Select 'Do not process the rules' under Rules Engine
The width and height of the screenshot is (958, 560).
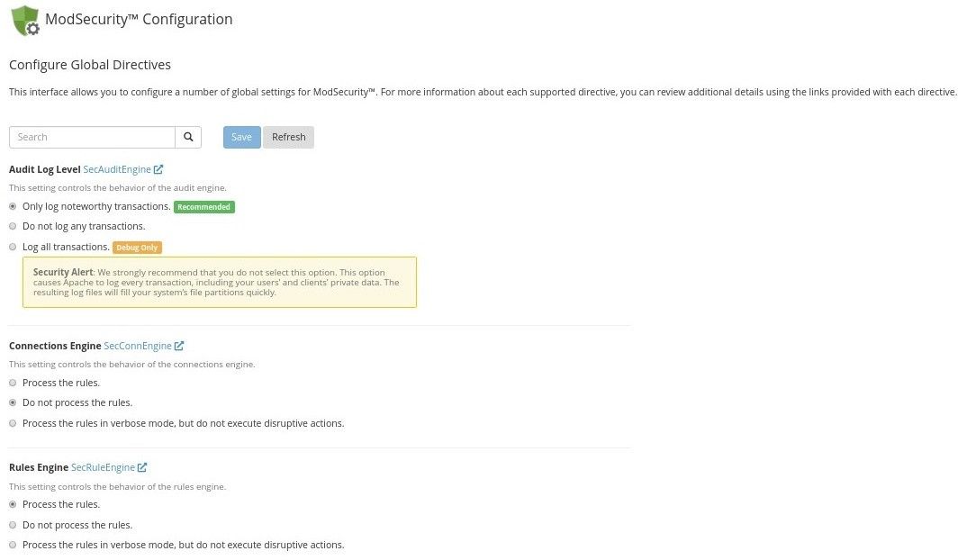(x=13, y=525)
